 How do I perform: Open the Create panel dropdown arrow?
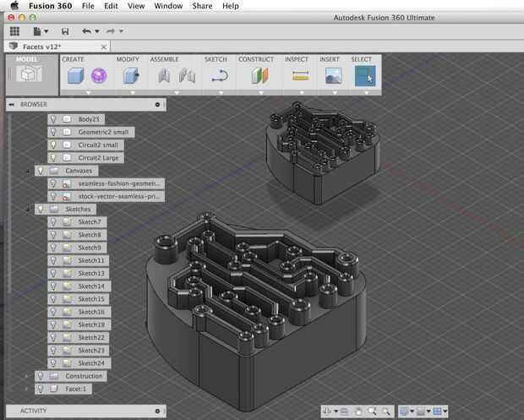click(x=89, y=93)
